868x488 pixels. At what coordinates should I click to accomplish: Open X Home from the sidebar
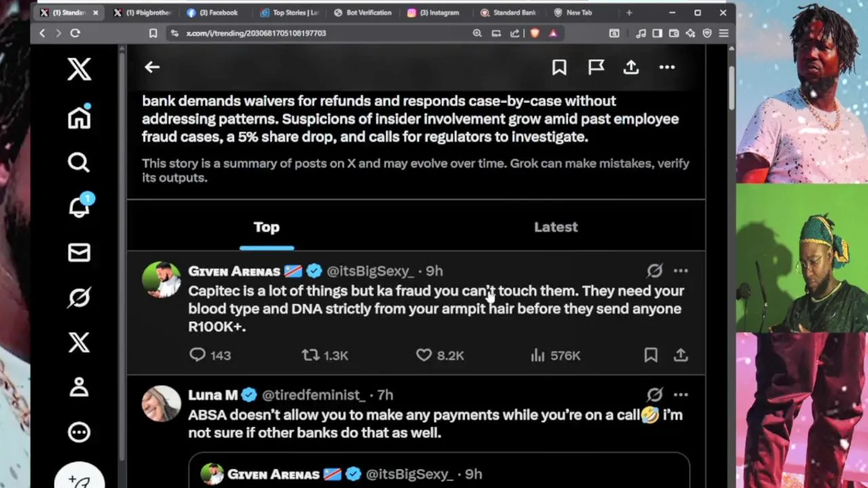pos(79,118)
